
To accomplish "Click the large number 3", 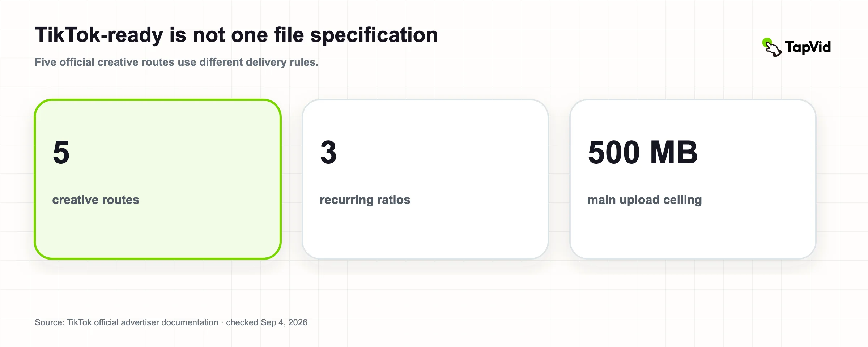I will [x=328, y=153].
